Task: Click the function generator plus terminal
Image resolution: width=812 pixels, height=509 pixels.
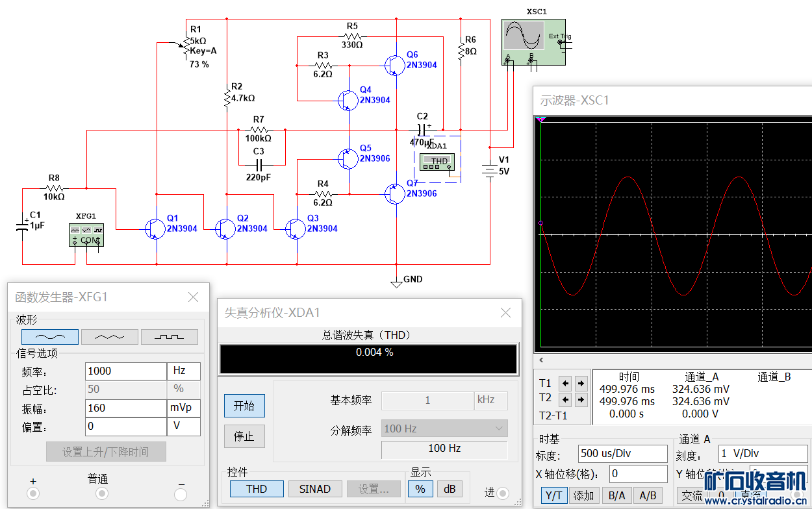Action: click(x=33, y=493)
